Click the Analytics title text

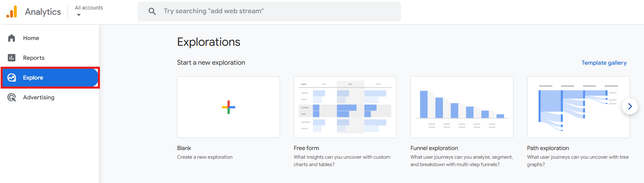tap(43, 12)
